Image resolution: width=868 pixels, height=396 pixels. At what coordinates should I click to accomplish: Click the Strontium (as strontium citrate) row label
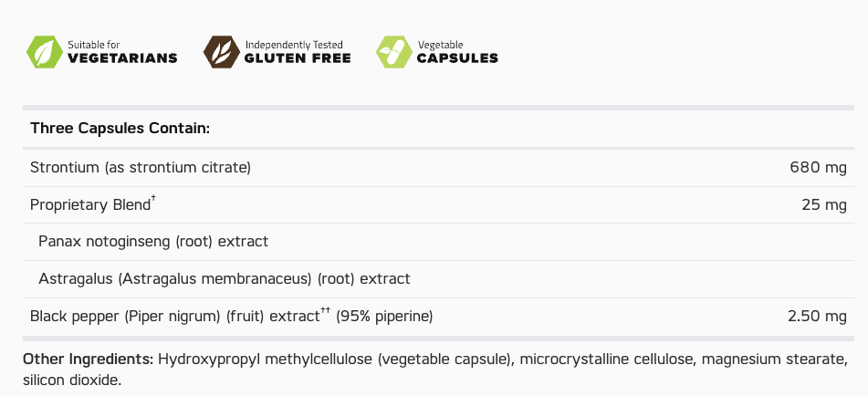coord(141,168)
